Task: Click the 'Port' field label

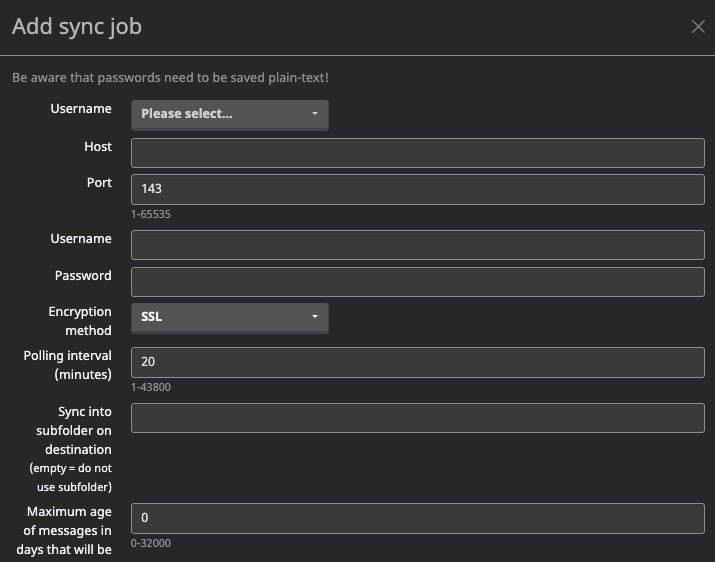Action: point(99,182)
